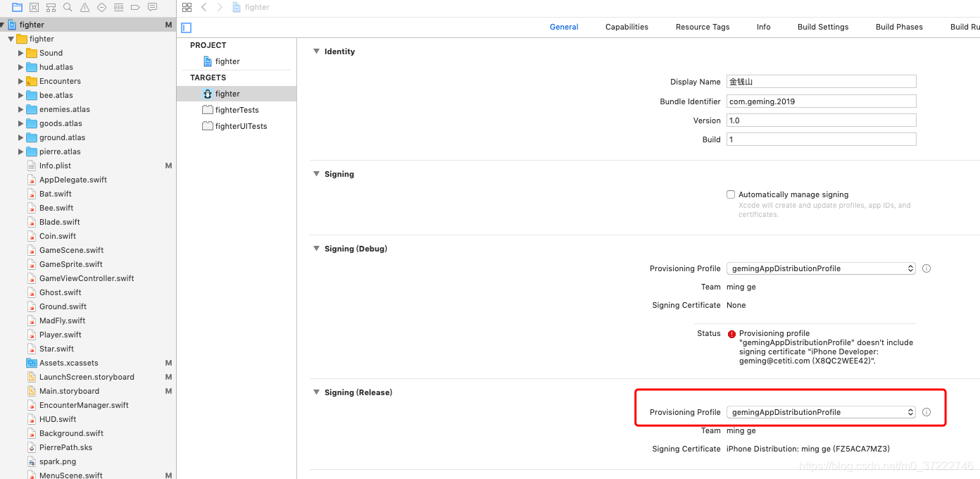This screenshot has height=479, width=980.
Task: Expand the hud.atlas folder
Action: (x=20, y=67)
